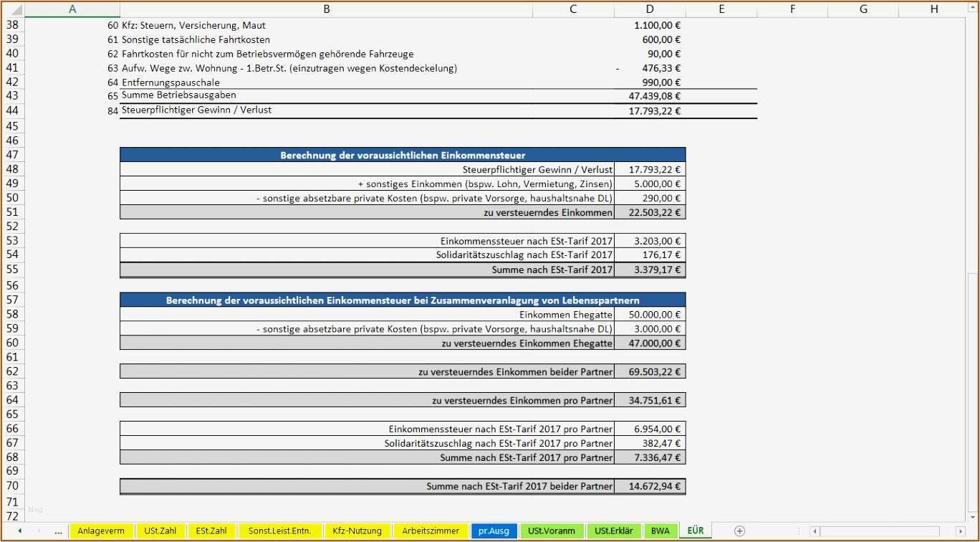
Task: Click the 7.336,47 € per-partner sum cell
Action: (x=650, y=457)
